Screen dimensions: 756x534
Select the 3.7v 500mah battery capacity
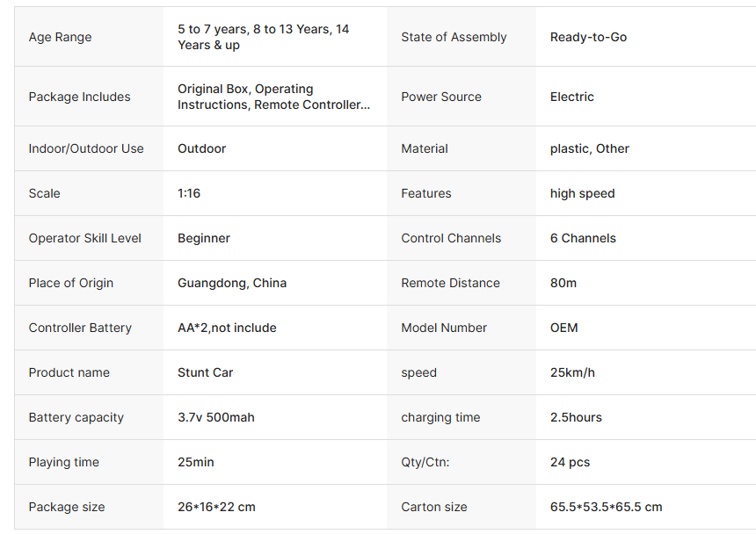215,417
